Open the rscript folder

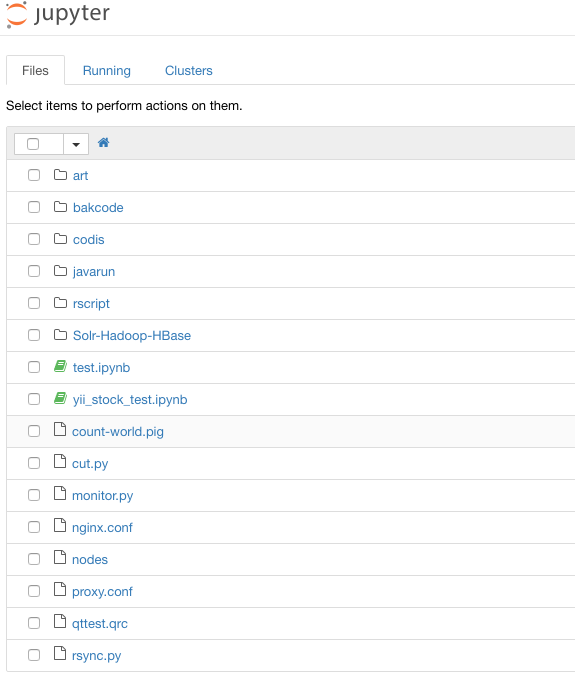click(x=91, y=304)
